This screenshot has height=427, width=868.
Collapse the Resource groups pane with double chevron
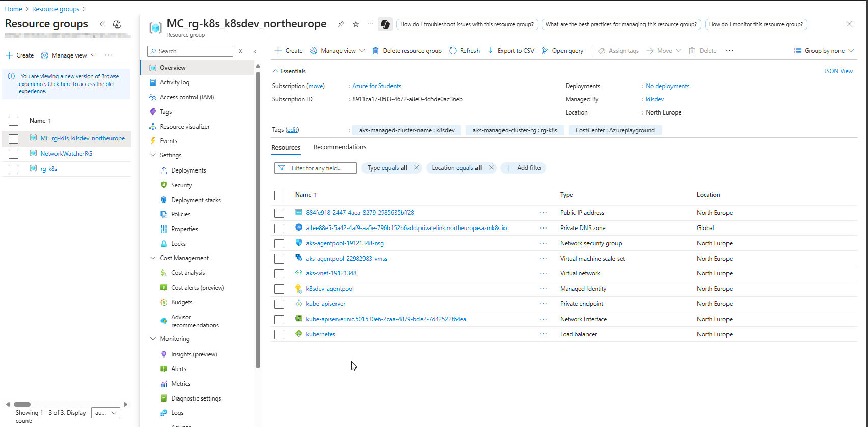102,24
